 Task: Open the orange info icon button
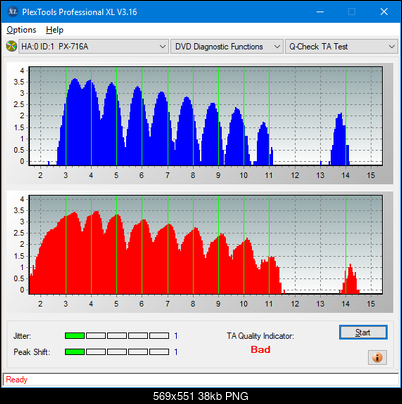tap(377, 358)
